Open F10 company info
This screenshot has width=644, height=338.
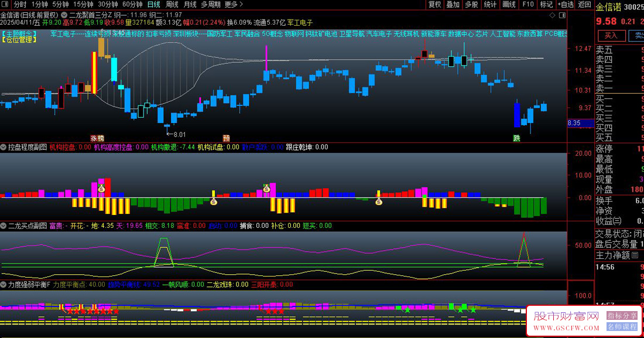click(527, 5)
